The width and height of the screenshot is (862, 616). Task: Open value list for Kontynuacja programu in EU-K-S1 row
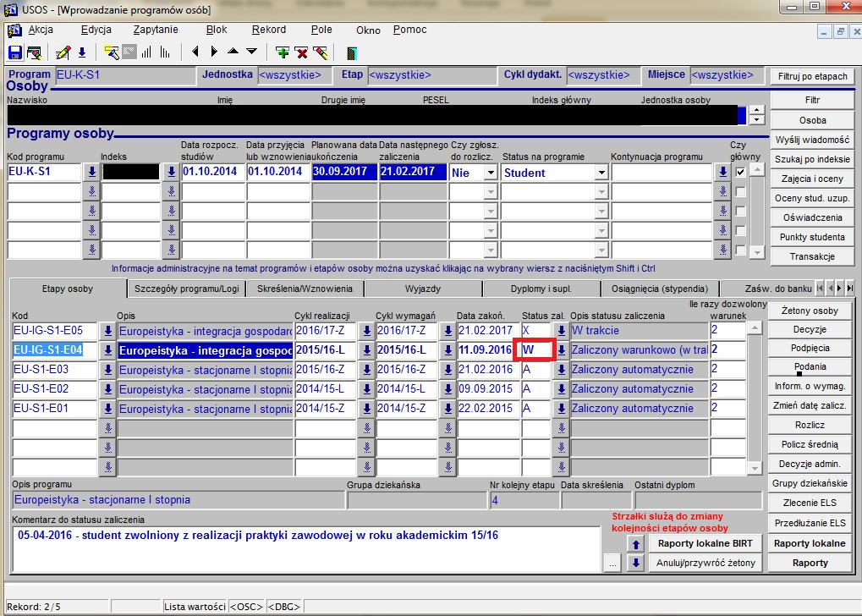tap(722, 172)
